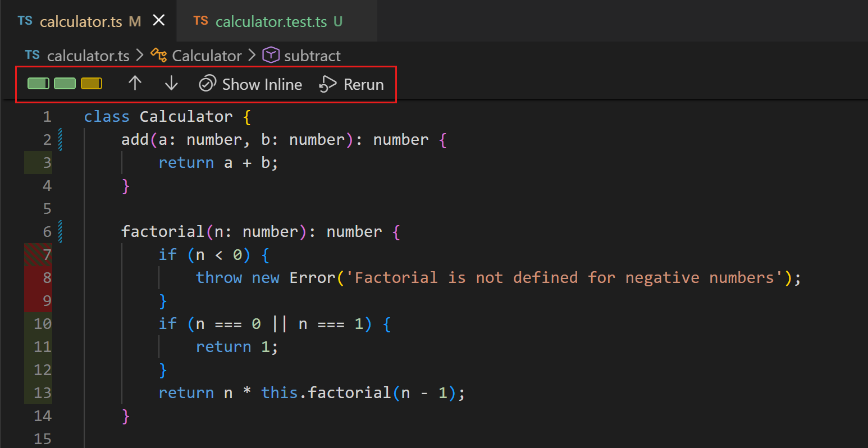The height and width of the screenshot is (448, 868).
Task: Expand the calculator.ts breadcrumb item
Action: click(x=88, y=56)
